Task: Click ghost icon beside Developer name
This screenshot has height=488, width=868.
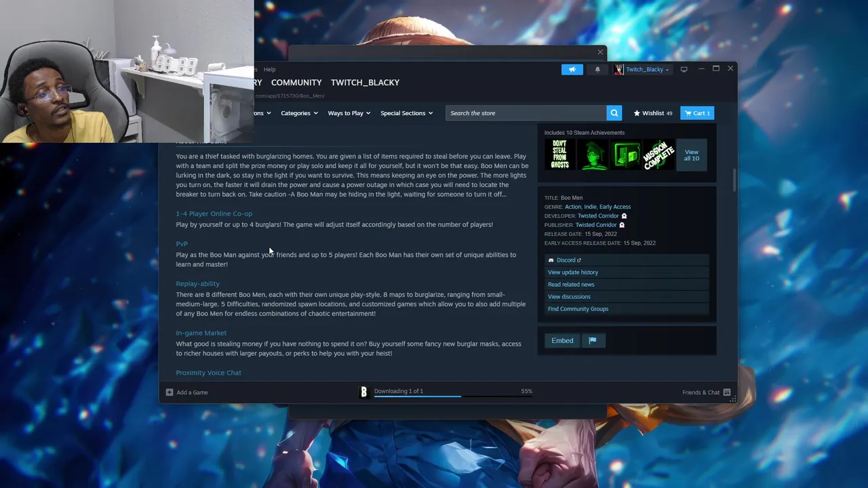Action: (x=624, y=216)
